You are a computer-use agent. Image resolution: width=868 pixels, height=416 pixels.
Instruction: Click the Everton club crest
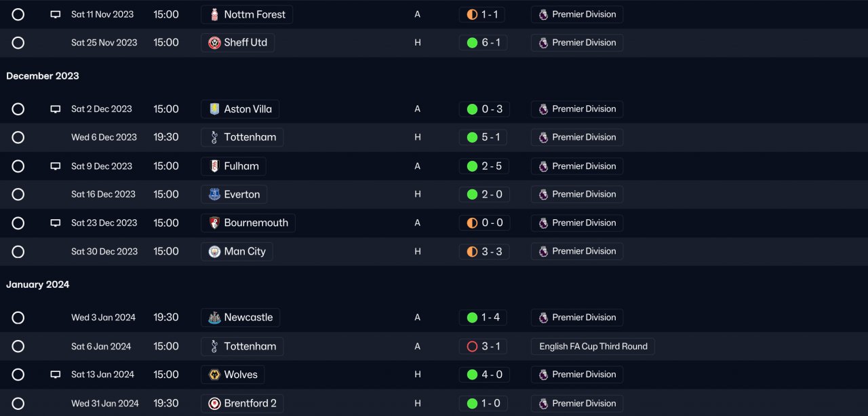(x=214, y=195)
